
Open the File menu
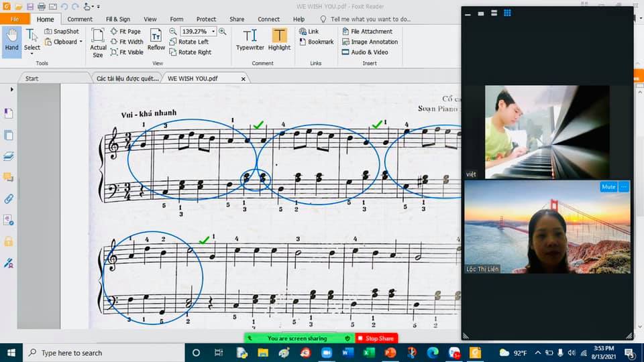click(15, 19)
